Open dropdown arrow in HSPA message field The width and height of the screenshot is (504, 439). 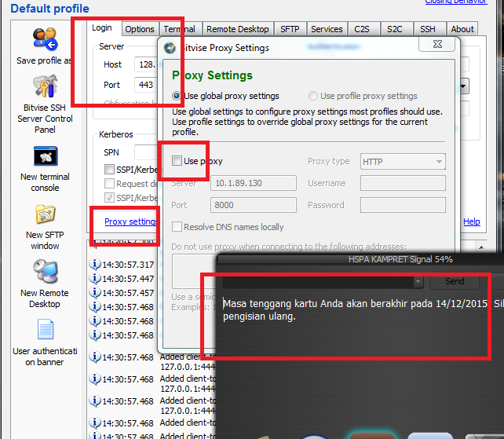(418, 282)
